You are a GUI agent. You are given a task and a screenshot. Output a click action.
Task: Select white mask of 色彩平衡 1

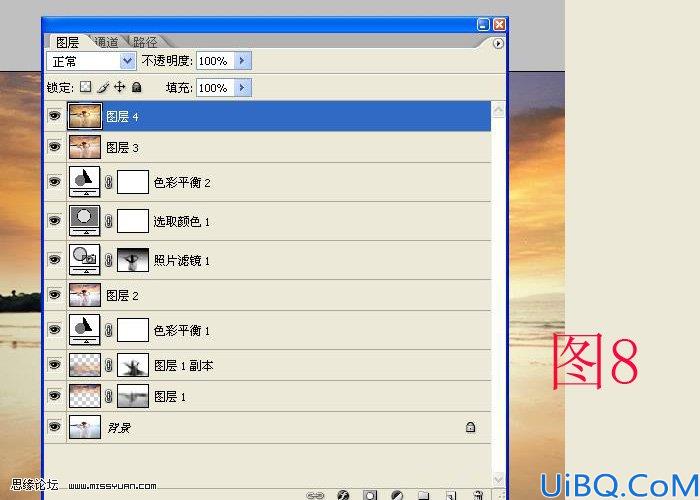tap(133, 330)
